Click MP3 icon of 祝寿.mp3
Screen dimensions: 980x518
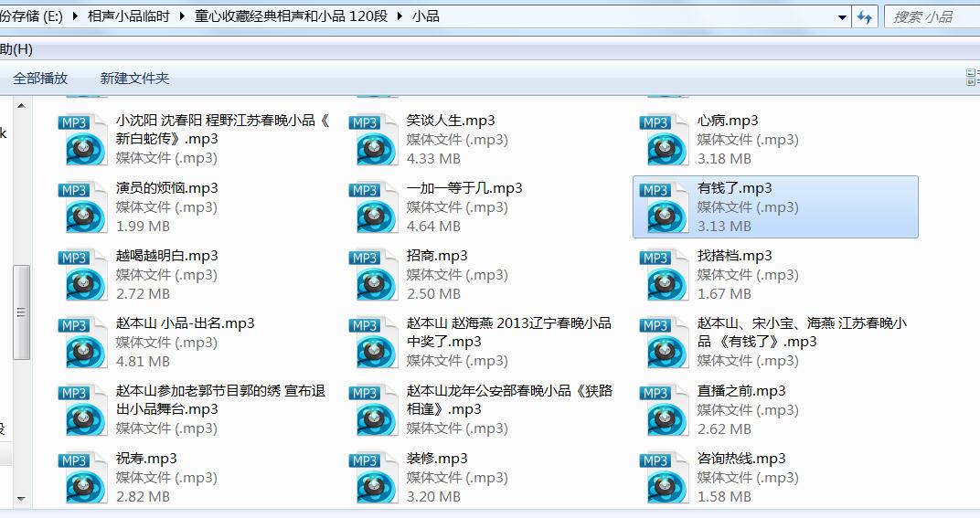82,477
